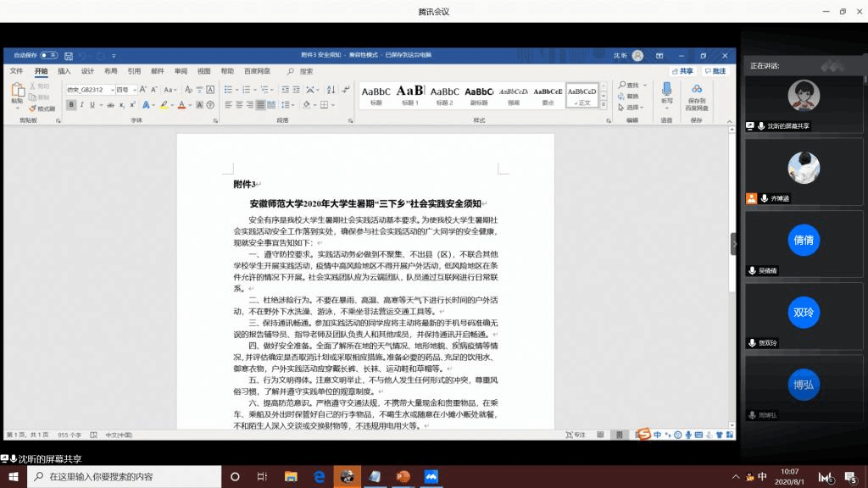868x488 pixels.
Task: Center-align the paragraph text
Action: click(239, 105)
